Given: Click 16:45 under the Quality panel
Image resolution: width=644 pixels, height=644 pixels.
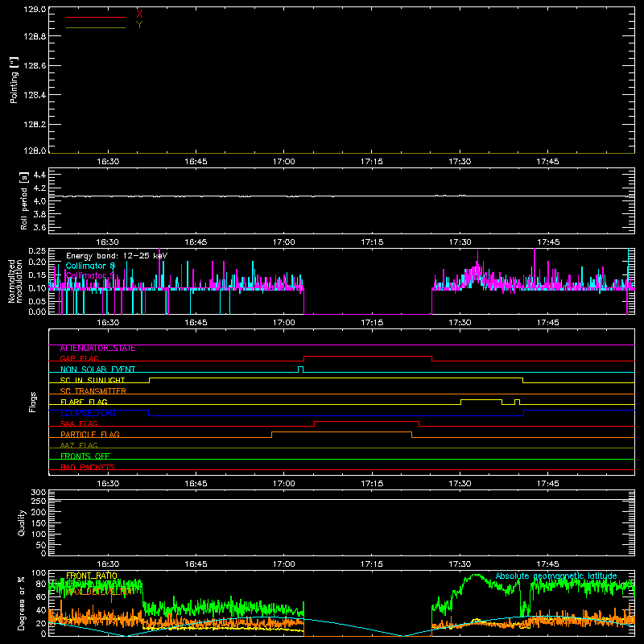Looking at the screenshot, I should point(196,564).
